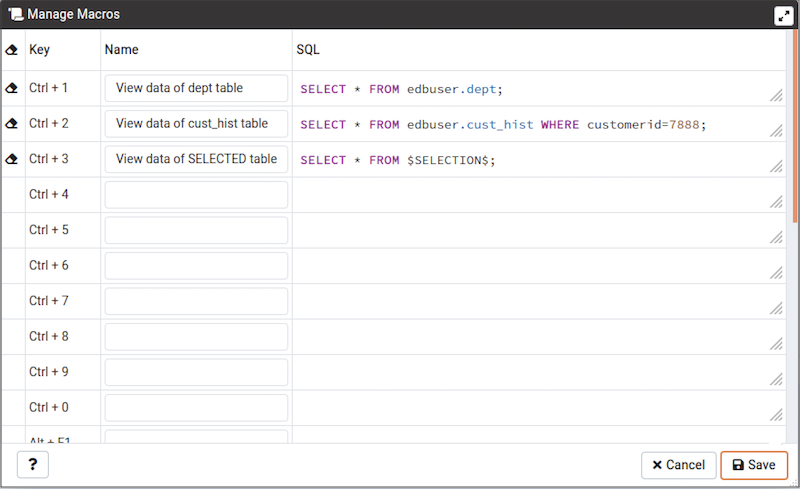The width and height of the screenshot is (800, 489).
Task: Clear the Ctrl + 1 macro row
Action: (12, 88)
